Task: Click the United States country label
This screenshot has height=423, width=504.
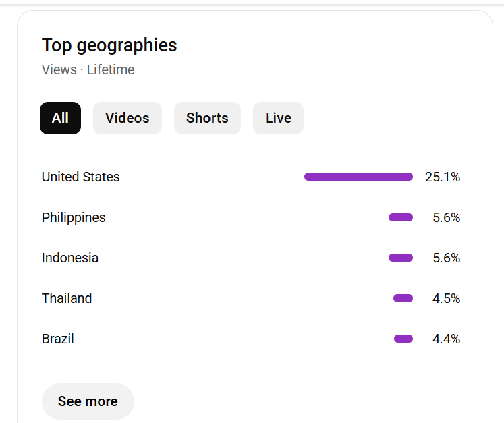Action: click(x=80, y=177)
